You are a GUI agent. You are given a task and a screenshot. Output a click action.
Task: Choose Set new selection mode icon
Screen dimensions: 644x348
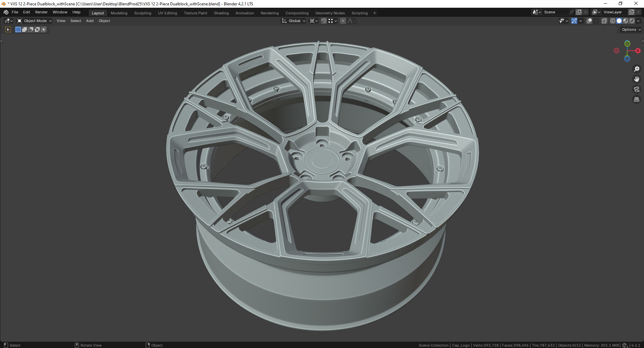coord(18,30)
